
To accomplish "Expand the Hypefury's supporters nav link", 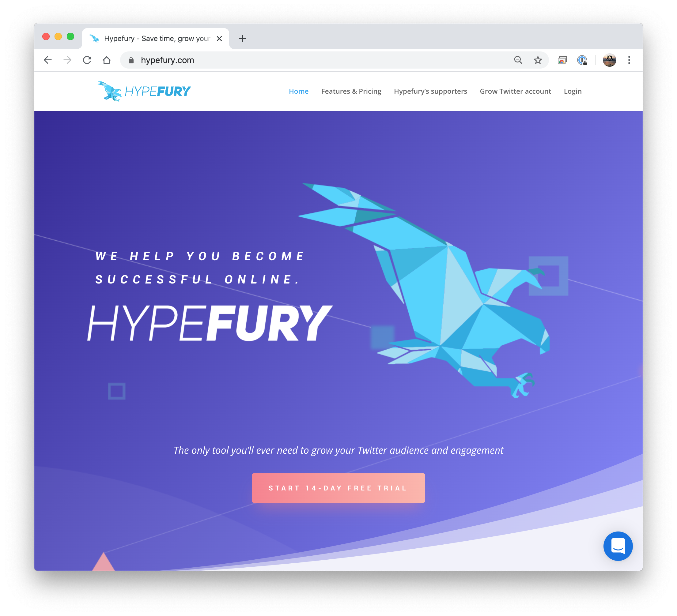I will [x=430, y=91].
